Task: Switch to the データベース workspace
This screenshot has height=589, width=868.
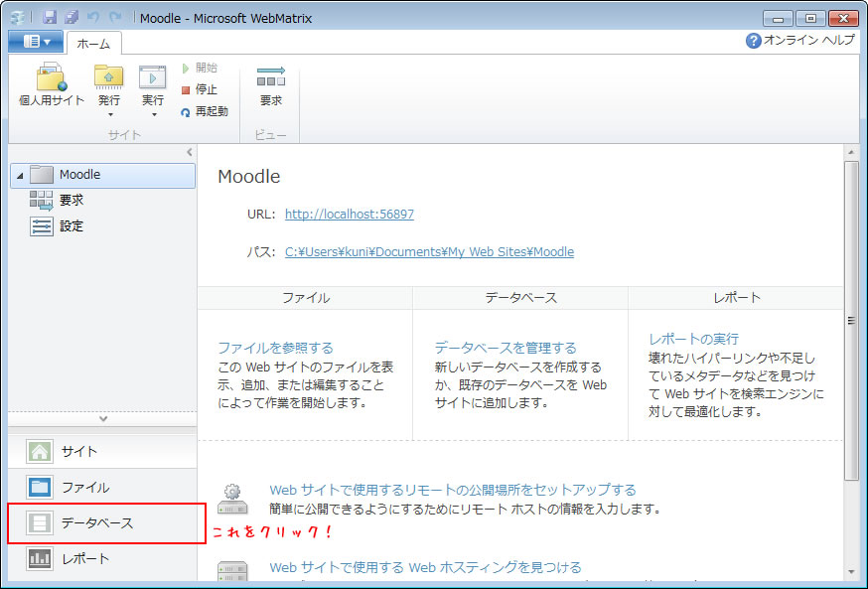Action: click(96, 522)
